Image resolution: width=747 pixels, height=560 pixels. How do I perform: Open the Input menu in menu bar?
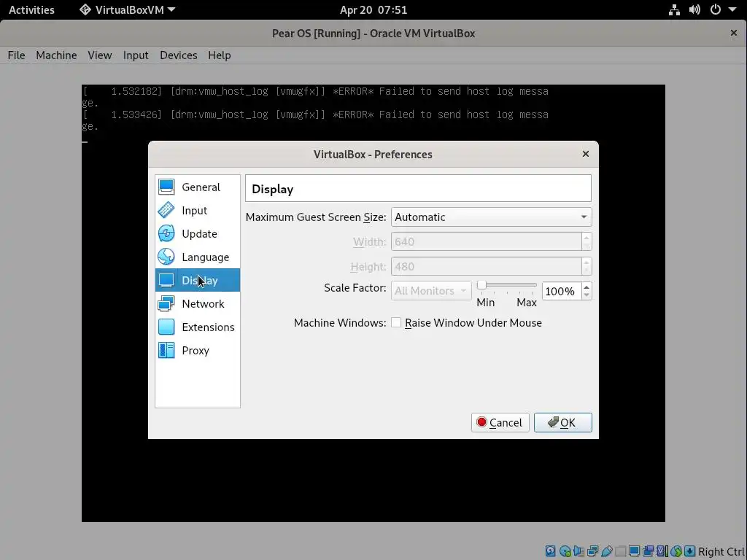pyautogui.click(x=136, y=55)
